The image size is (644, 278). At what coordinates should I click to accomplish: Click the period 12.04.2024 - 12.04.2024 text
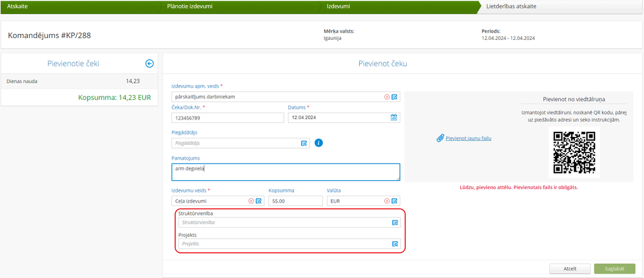coord(508,38)
